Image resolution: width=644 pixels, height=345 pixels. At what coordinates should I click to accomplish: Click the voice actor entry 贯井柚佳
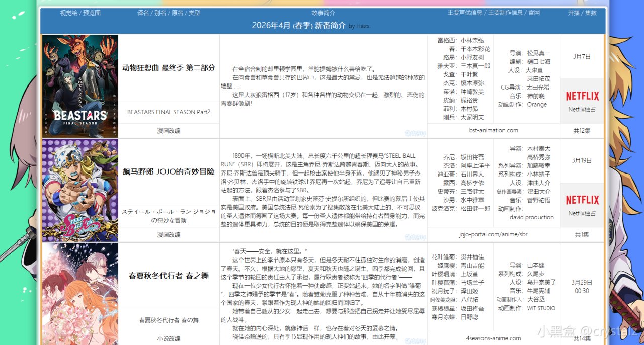[472, 257]
